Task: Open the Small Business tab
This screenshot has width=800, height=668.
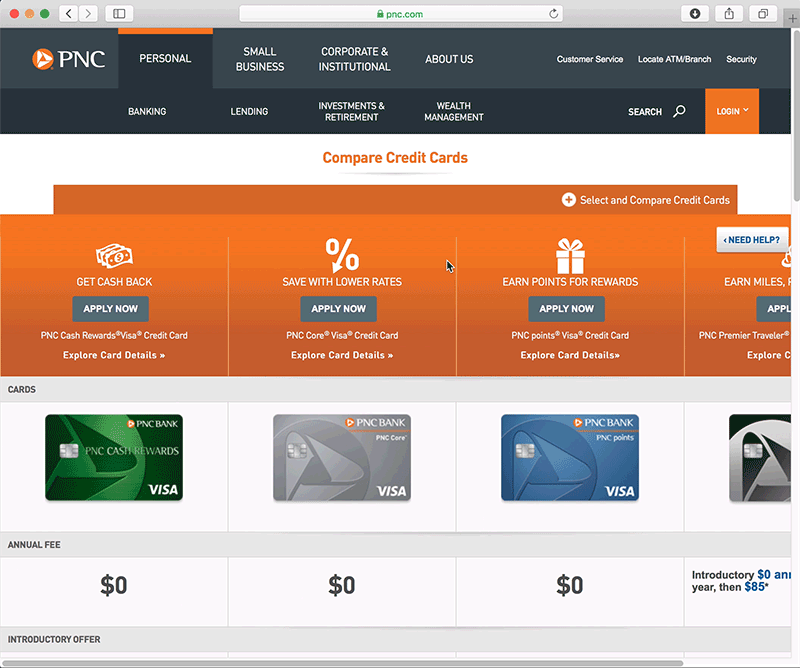Action: pos(260,59)
